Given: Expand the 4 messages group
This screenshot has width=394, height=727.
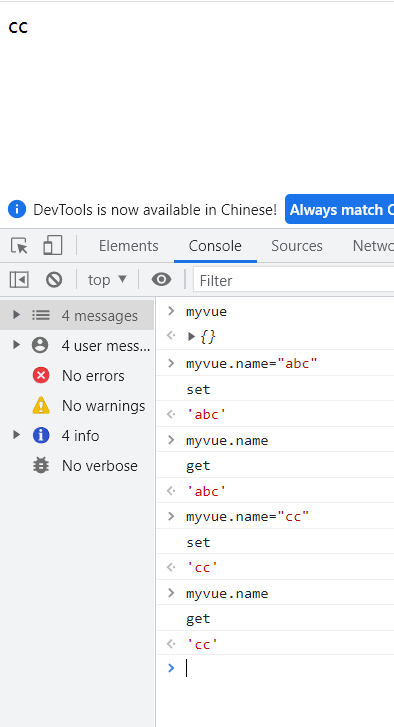Looking at the screenshot, I should pyautogui.click(x=16, y=315).
